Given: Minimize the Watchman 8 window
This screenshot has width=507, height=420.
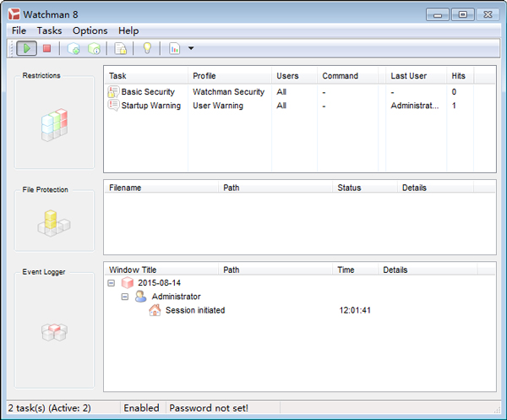Looking at the screenshot, I should [x=438, y=15].
